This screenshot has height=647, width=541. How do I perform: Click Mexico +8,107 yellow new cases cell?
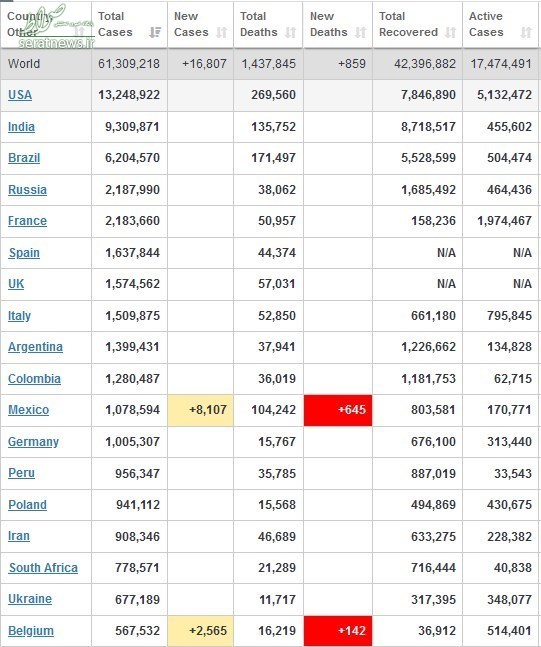click(201, 410)
